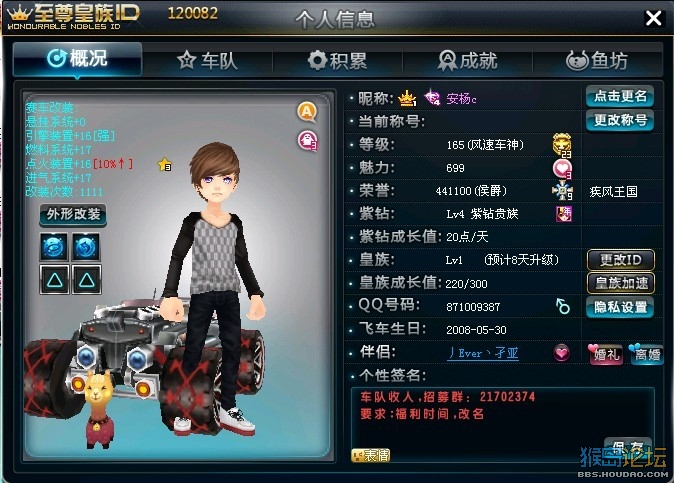Click the left triangle view button

click(54, 279)
